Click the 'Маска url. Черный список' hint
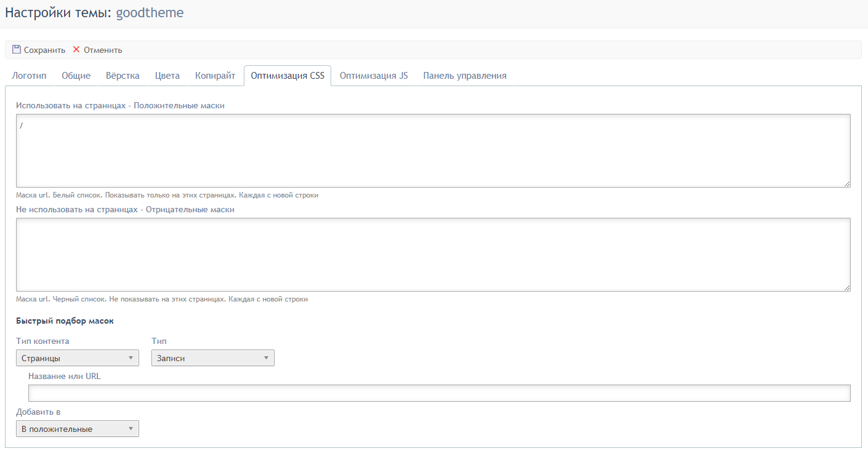Viewport: 868px width, 451px height. [x=162, y=299]
